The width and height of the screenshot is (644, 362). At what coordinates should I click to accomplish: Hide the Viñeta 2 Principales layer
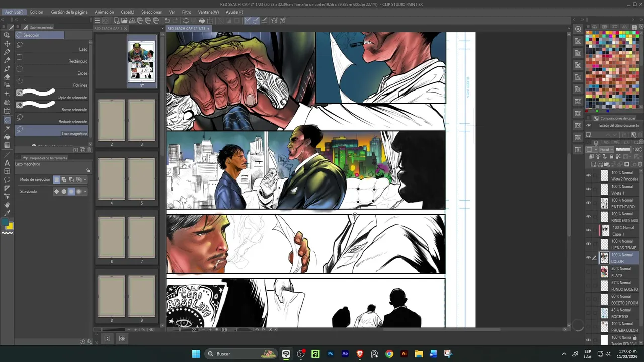point(588,175)
